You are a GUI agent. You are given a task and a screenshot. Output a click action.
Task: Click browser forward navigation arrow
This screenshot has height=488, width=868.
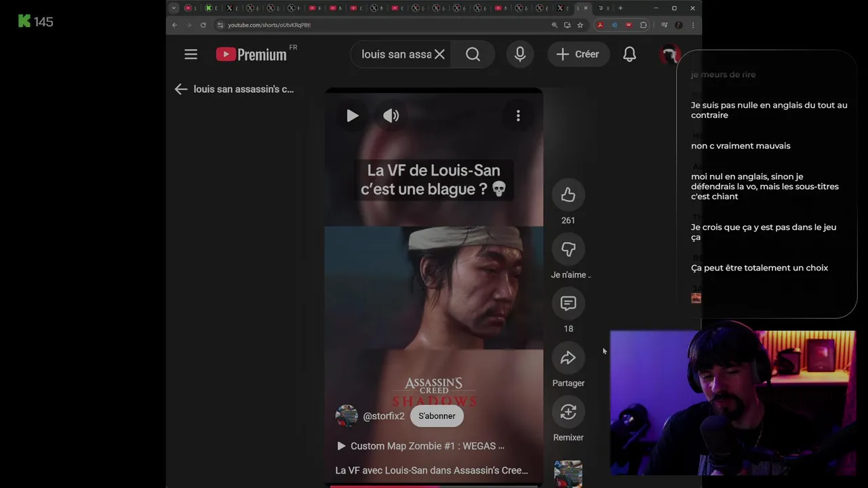[189, 25]
